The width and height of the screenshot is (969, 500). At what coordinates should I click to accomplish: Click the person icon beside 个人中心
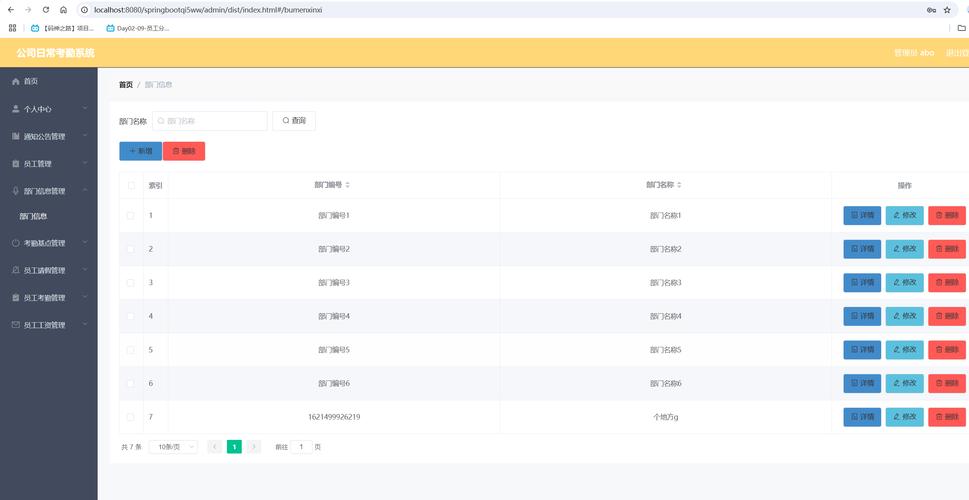(x=15, y=109)
